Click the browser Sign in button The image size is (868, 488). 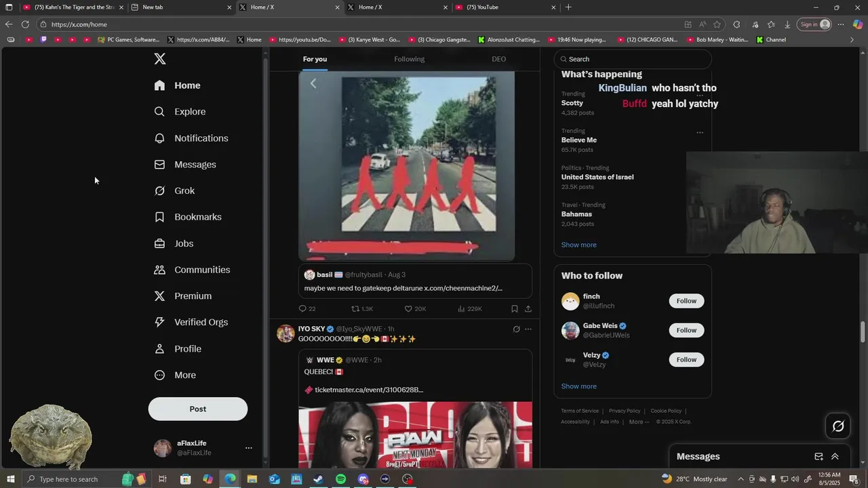tap(814, 24)
